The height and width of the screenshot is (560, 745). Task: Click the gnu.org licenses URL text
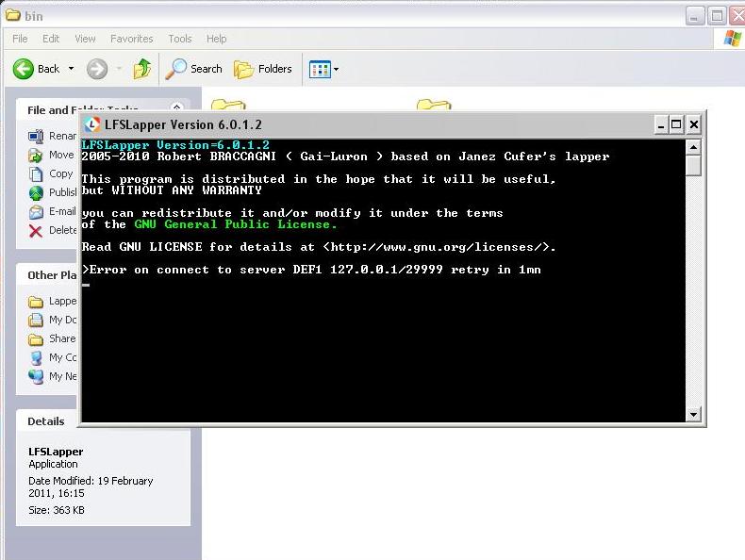(x=437, y=247)
